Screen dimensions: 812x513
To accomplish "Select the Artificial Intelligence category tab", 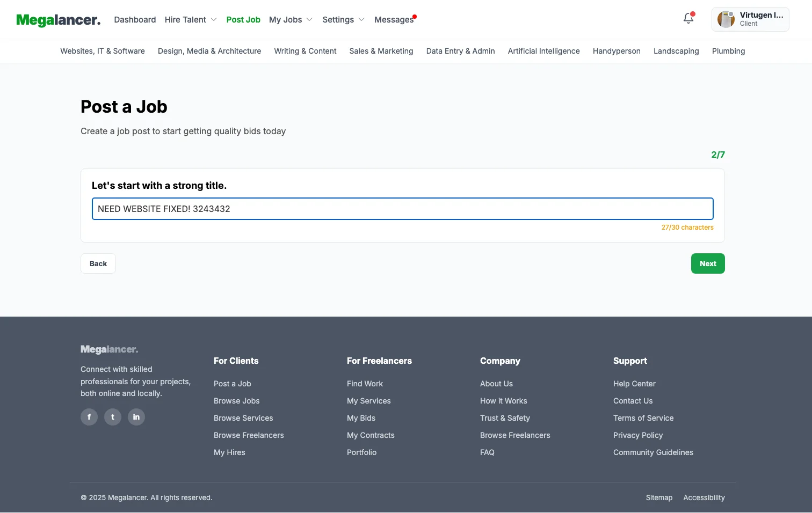I will coord(543,51).
